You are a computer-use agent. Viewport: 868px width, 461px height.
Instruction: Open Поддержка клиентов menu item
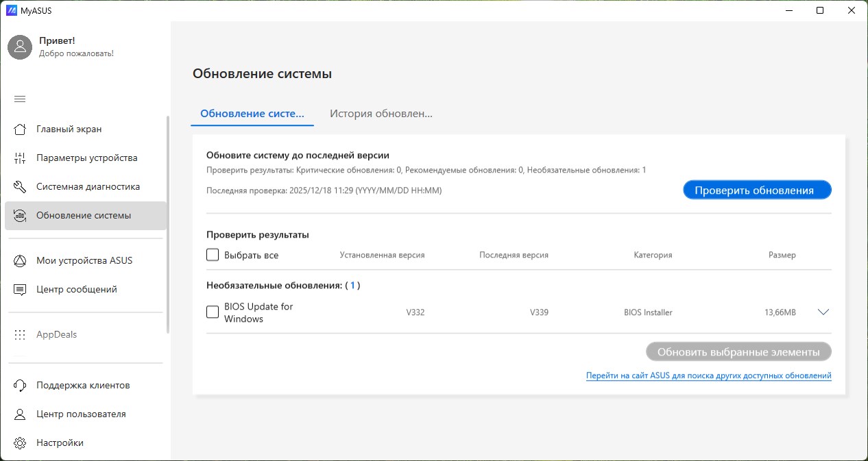tap(86, 385)
